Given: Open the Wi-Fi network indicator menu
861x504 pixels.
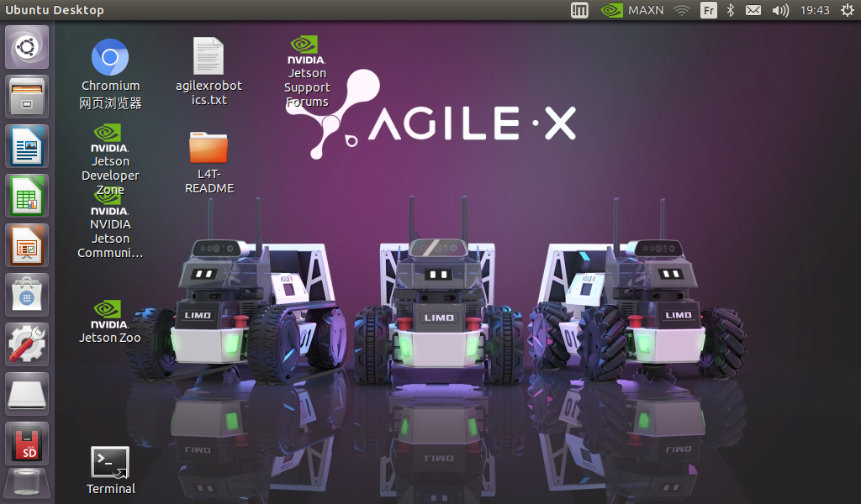Looking at the screenshot, I should [681, 10].
